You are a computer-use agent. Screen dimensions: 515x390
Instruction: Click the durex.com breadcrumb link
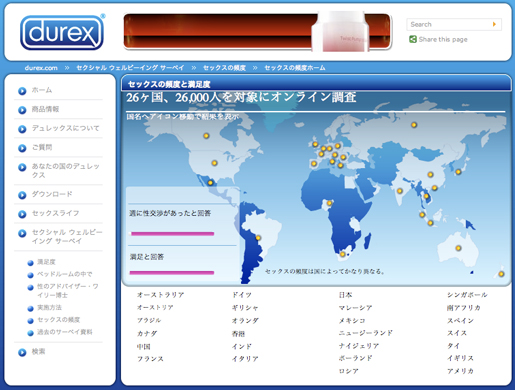pyautogui.click(x=41, y=68)
